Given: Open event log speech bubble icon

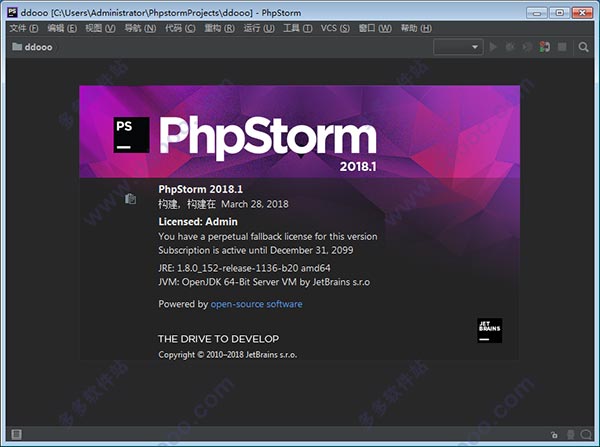Looking at the screenshot, I should pos(586,434).
